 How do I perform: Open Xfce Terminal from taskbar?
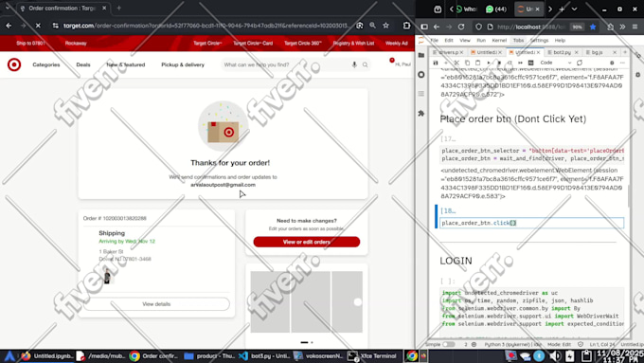(372, 356)
